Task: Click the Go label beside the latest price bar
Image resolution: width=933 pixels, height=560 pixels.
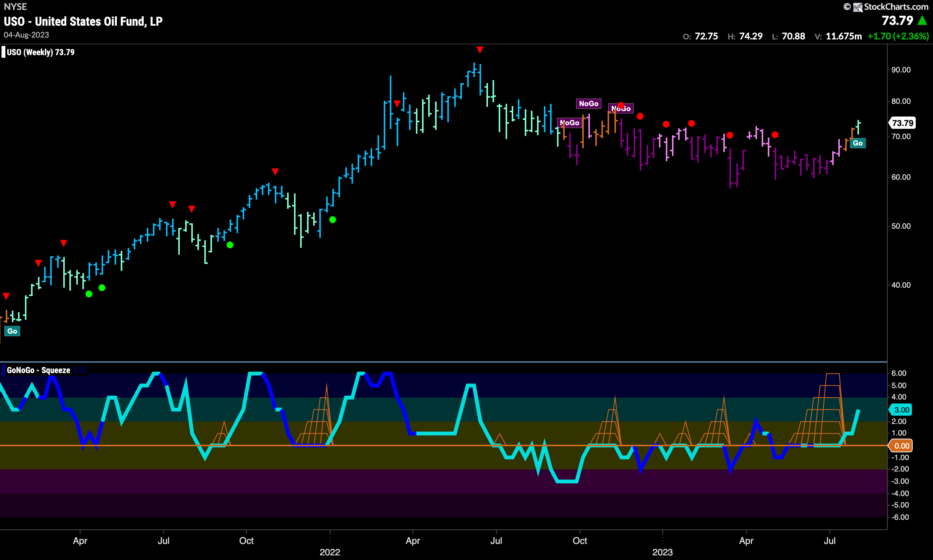Action: click(857, 143)
